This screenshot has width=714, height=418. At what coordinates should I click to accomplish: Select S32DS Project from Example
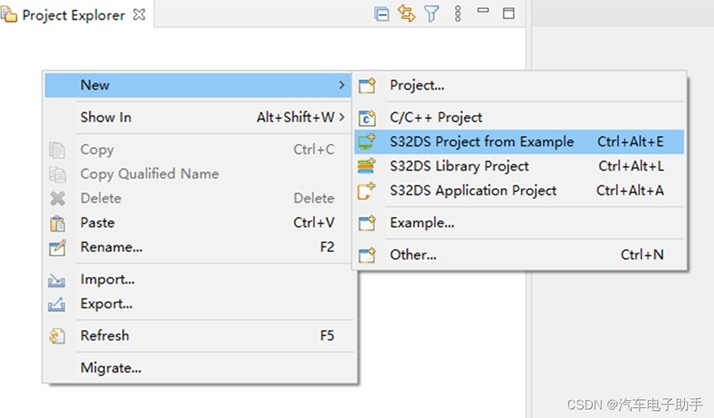pos(481,142)
